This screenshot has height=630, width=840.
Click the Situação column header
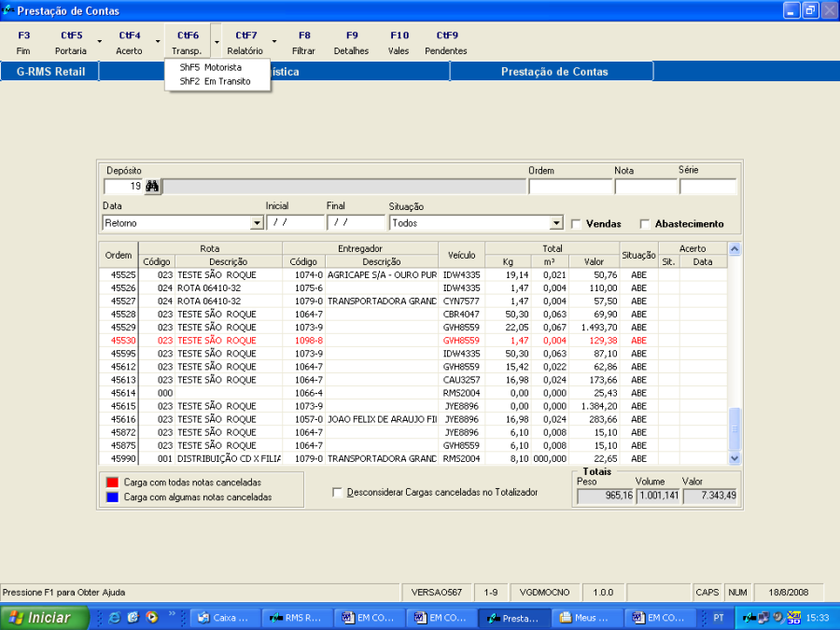(x=638, y=255)
